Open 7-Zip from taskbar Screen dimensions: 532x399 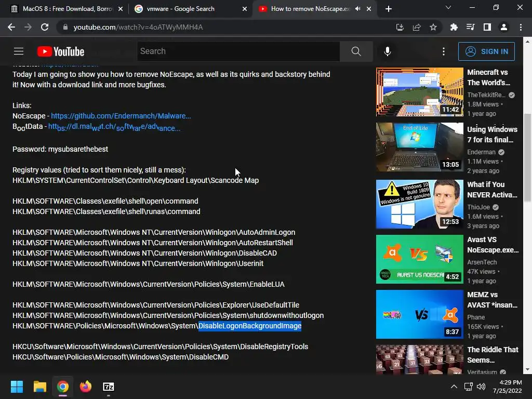[x=109, y=387]
